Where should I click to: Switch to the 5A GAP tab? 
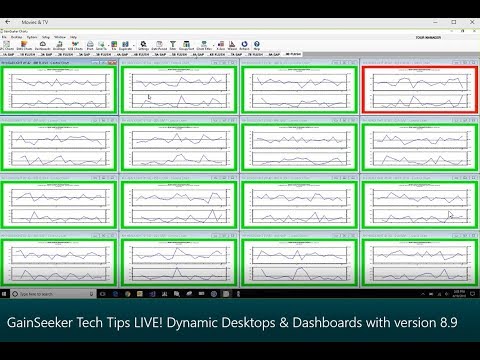[160, 54]
